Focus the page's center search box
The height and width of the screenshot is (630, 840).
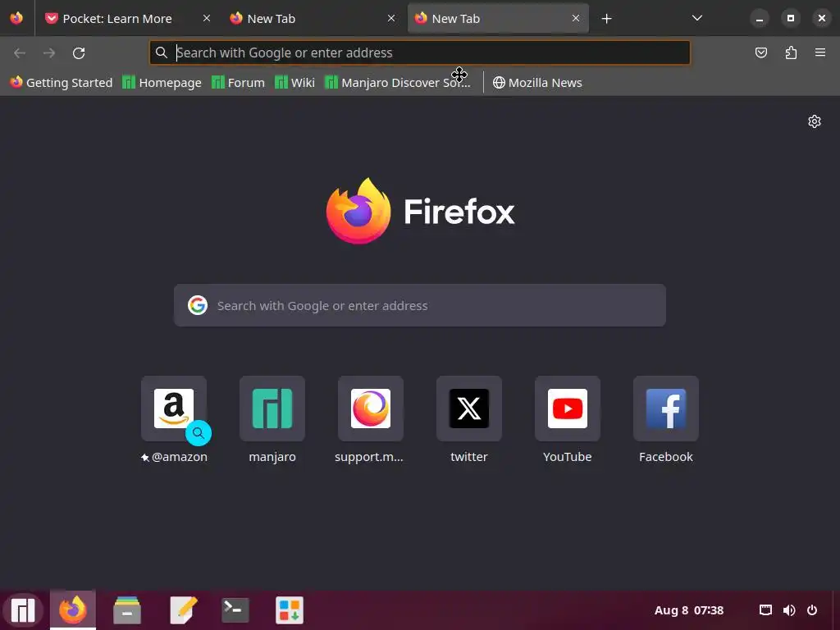pos(420,305)
